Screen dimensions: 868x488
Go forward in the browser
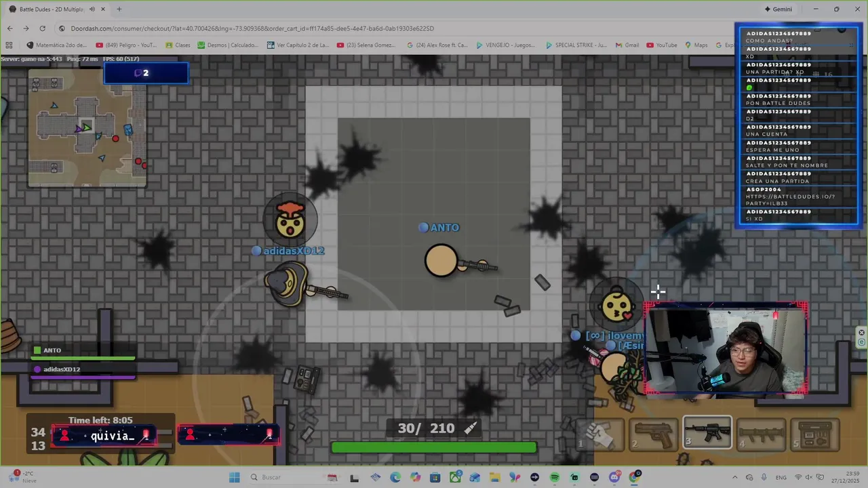pos(26,28)
